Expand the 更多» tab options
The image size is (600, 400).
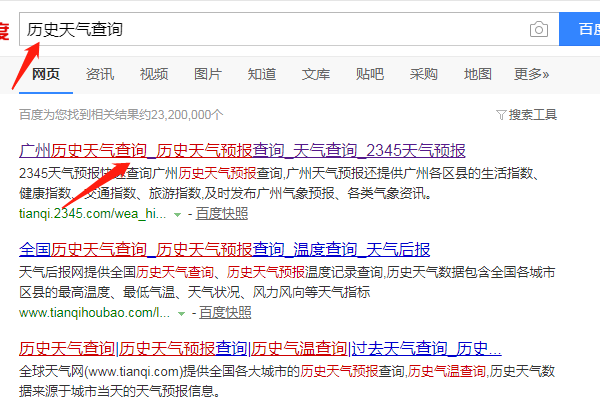pyautogui.click(x=532, y=74)
